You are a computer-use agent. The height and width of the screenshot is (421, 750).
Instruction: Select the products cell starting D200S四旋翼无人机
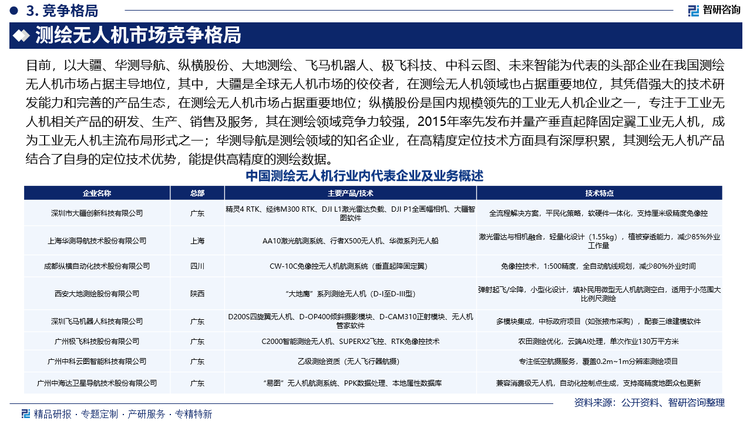pyautogui.click(x=350, y=321)
